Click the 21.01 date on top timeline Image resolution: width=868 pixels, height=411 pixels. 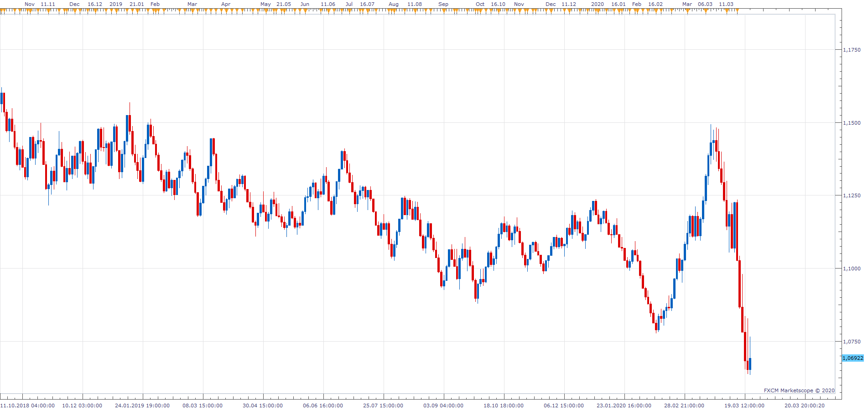[x=137, y=4]
